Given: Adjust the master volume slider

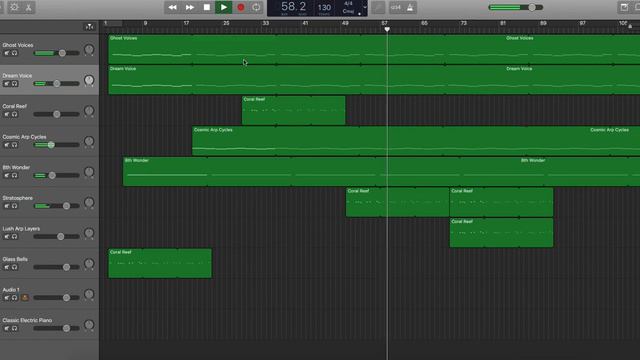Looking at the screenshot, I should 516,7.
